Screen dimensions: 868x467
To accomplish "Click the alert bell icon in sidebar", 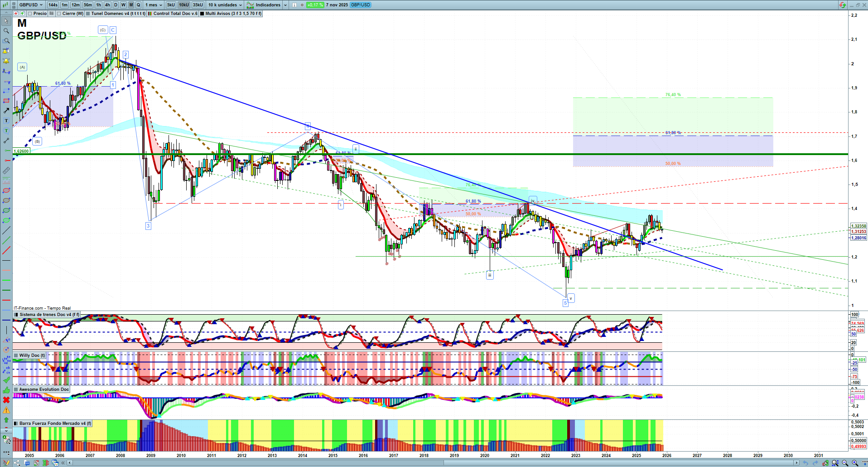I will [x=6, y=61].
